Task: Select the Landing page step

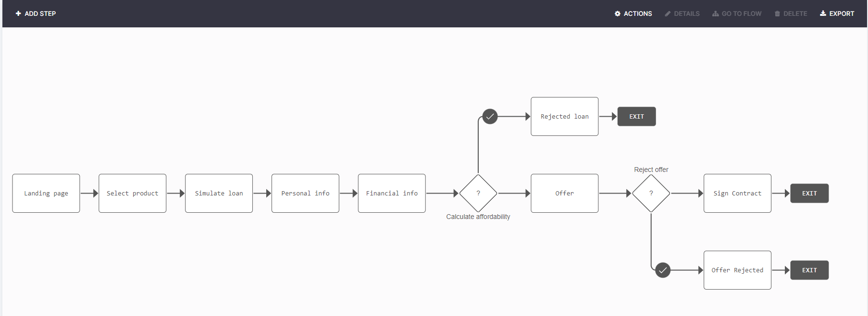Action: tap(46, 193)
